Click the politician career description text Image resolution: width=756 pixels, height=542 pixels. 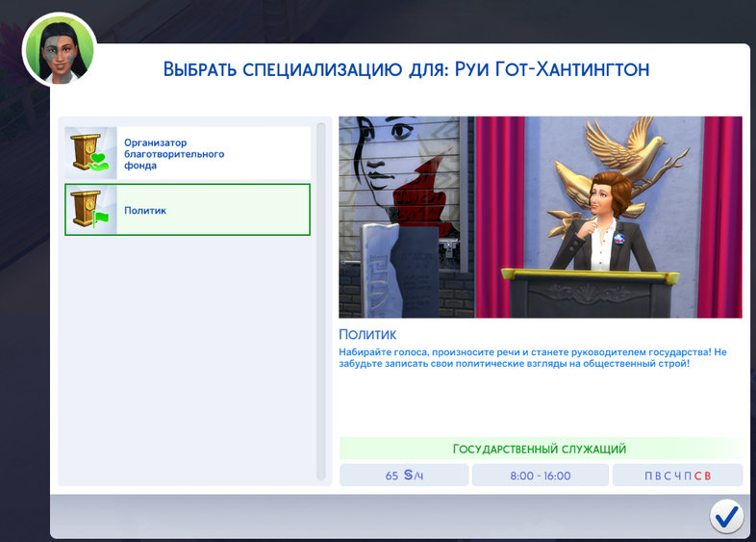(532, 359)
